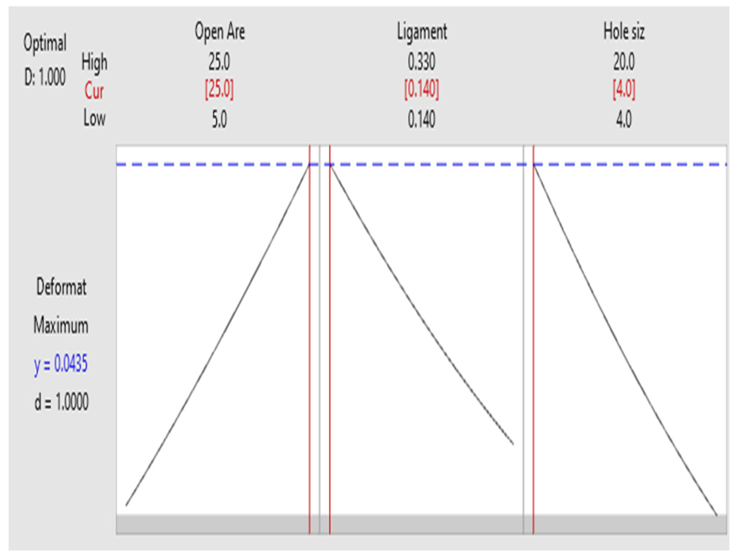Click the bracketed current value [25.0] for Open Are
The image size is (737, 560).
[x=219, y=90]
